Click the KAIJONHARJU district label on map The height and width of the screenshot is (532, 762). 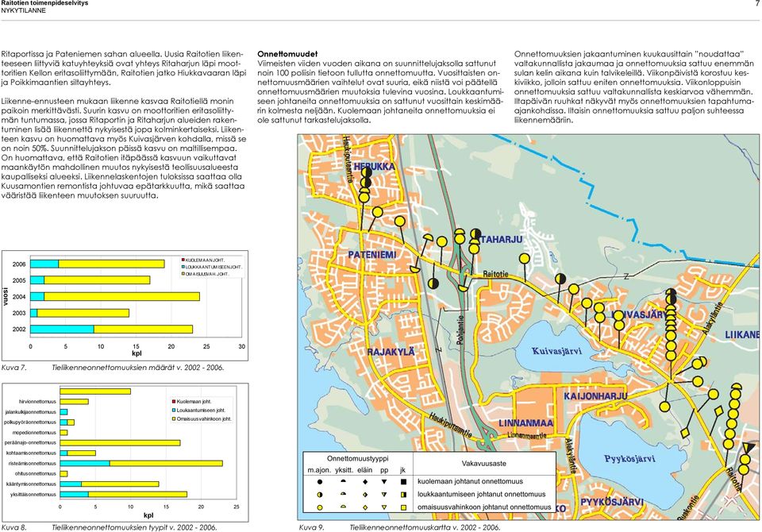(595, 396)
